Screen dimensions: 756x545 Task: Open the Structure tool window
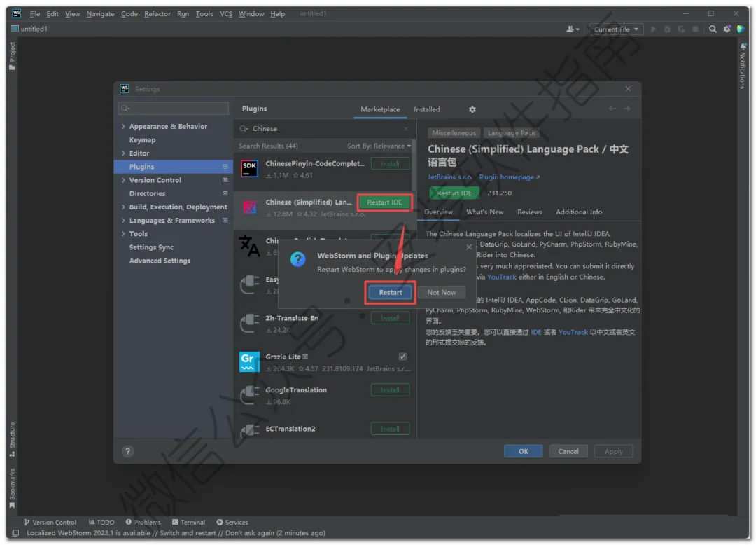(x=12, y=439)
